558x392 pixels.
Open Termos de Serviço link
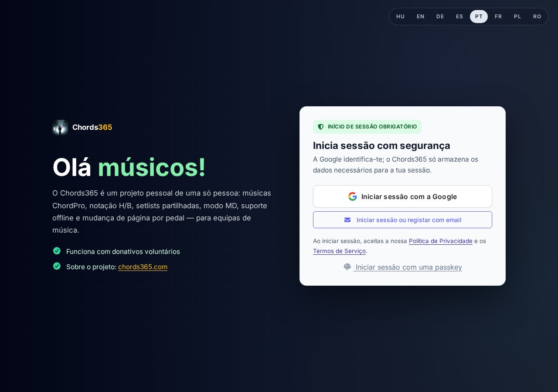pyautogui.click(x=339, y=251)
